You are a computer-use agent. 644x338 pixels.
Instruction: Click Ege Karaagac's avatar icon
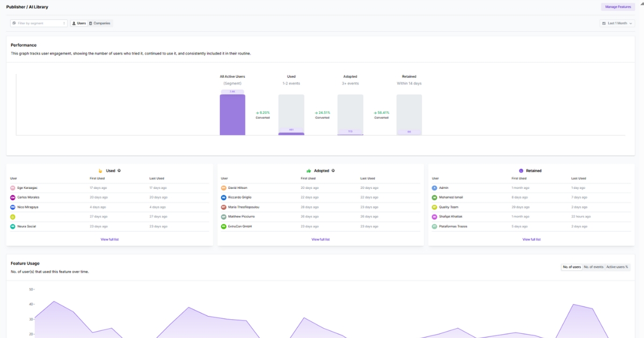[13, 187]
